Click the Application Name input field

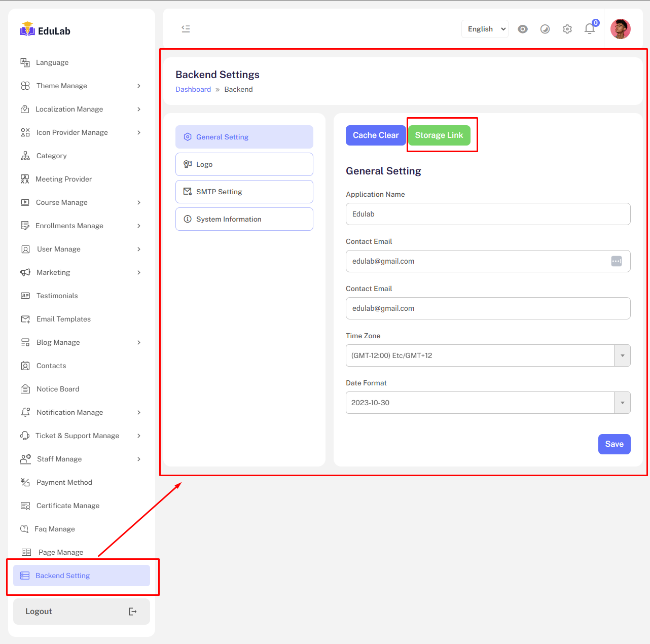[488, 214]
